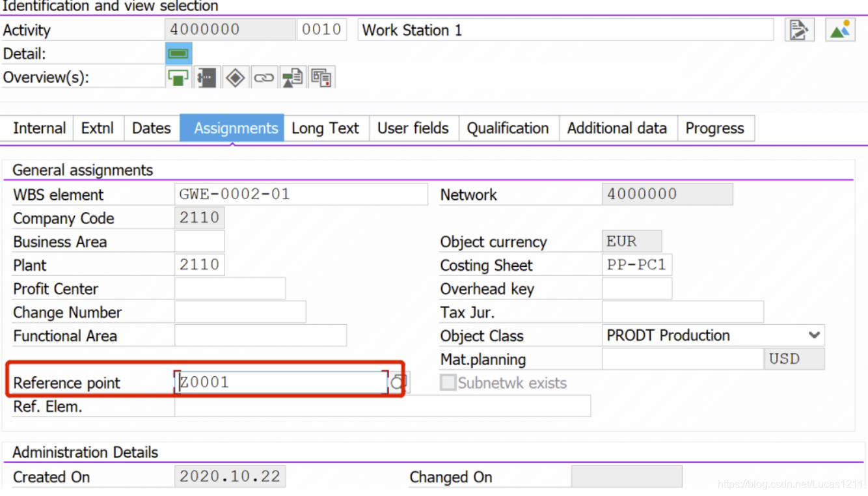The image size is (868, 496).
Task: Switch to the Internal tab
Action: [39, 128]
